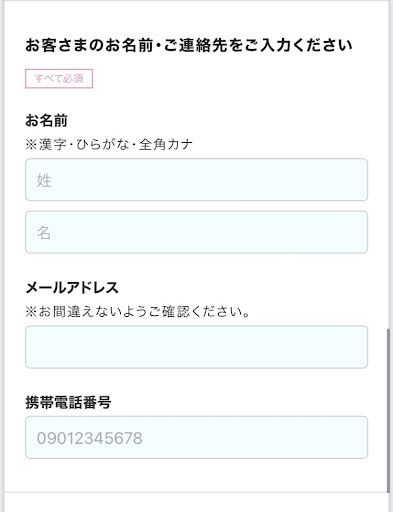Click empty space below the phone number field

point(196,475)
